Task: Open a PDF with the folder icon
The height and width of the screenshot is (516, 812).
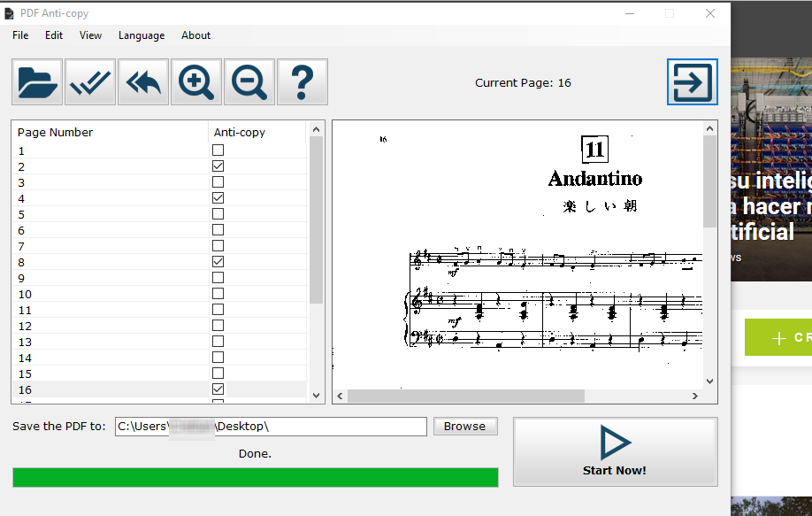Action: point(37,81)
